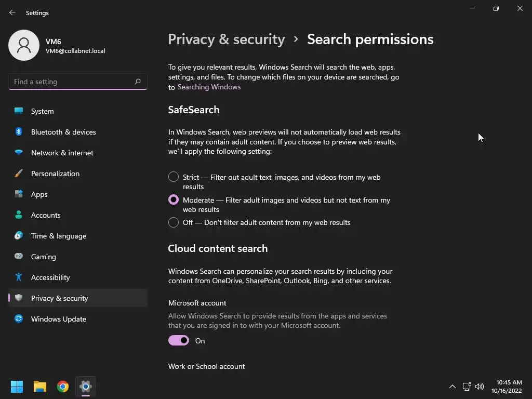The height and width of the screenshot is (399, 532).
Task: Navigate to Privacy & security breadcrumb
Action: coord(227,39)
